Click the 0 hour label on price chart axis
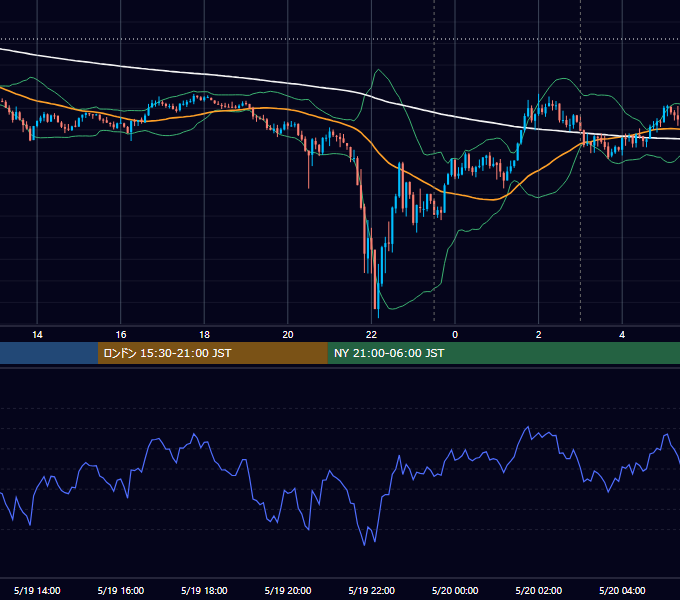The height and width of the screenshot is (600, 680). [455, 335]
